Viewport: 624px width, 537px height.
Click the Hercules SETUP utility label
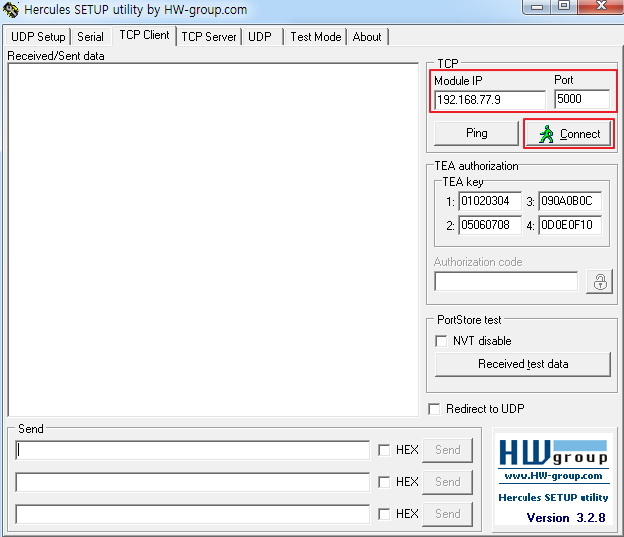(x=553, y=497)
